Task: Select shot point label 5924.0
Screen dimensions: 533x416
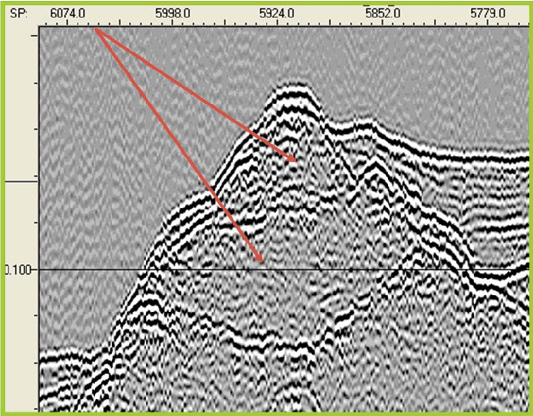Action: pyautogui.click(x=277, y=14)
